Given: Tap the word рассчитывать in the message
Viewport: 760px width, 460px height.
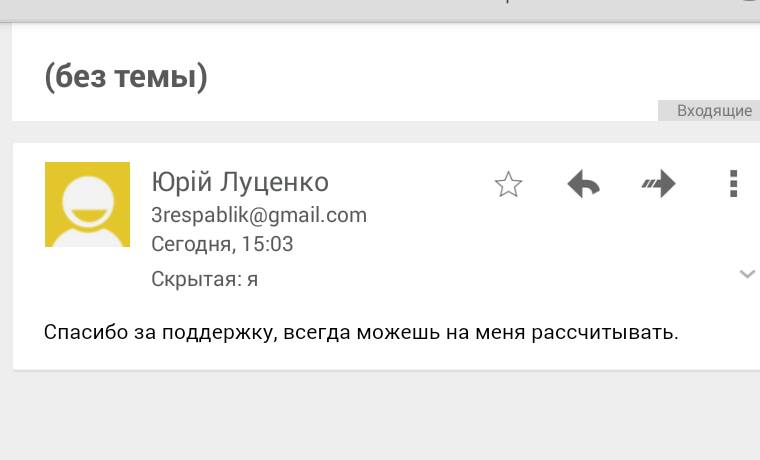Looking at the screenshot, I should click(602, 333).
